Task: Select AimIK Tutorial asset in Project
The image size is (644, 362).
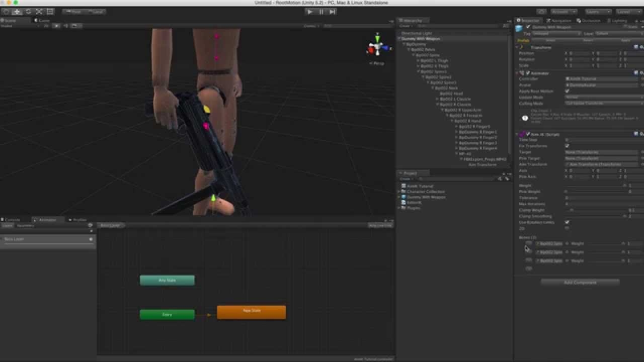Action: [x=420, y=186]
